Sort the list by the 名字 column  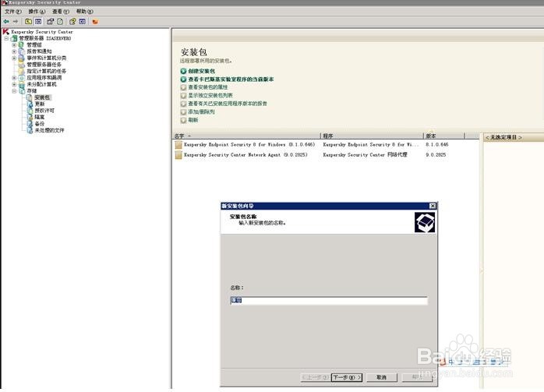tap(246, 136)
